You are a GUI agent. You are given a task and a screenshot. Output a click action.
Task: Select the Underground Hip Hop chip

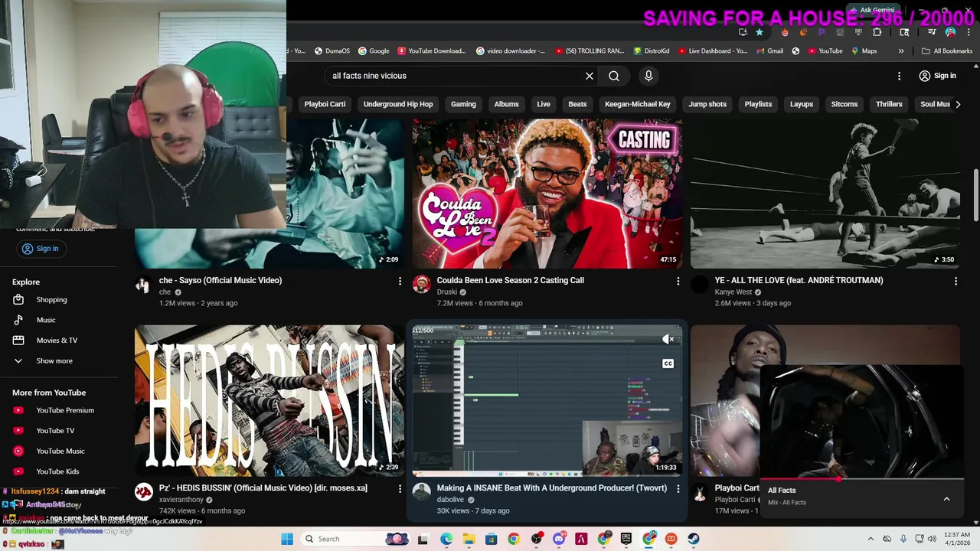click(398, 104)
